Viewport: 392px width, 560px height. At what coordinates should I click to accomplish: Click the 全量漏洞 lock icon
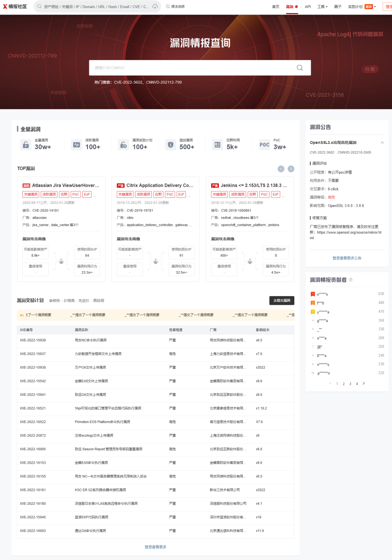click(26, 145)
